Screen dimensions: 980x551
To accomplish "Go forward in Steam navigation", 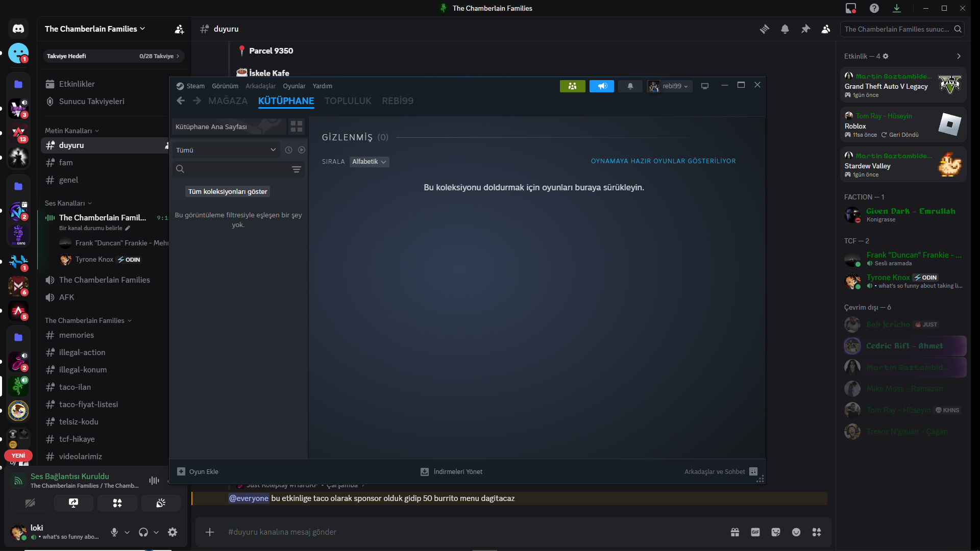I will coord(197,101).
